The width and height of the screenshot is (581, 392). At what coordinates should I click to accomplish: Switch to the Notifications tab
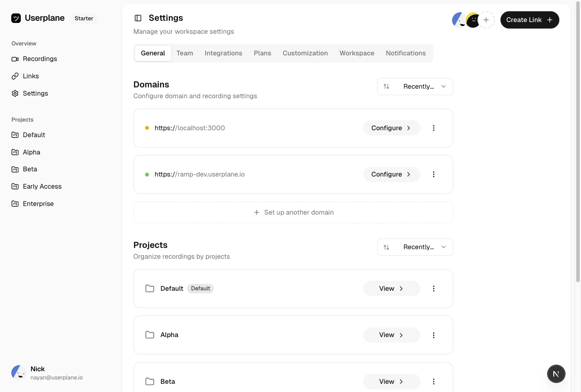pos(406,53)
